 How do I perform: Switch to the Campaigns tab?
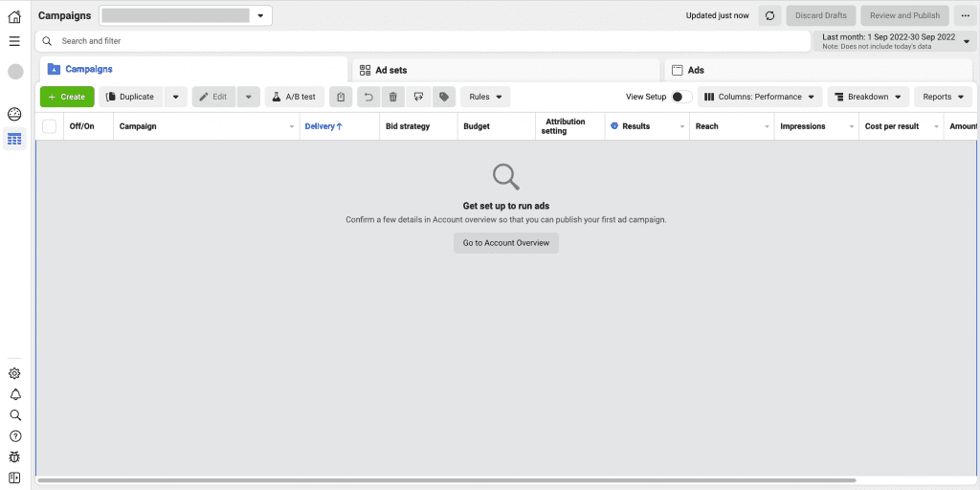click(193, 69)
